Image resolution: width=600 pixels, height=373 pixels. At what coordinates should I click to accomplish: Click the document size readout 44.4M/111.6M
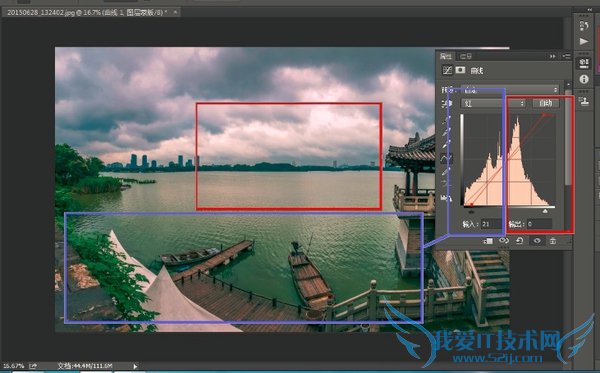(x=85, y=366)
